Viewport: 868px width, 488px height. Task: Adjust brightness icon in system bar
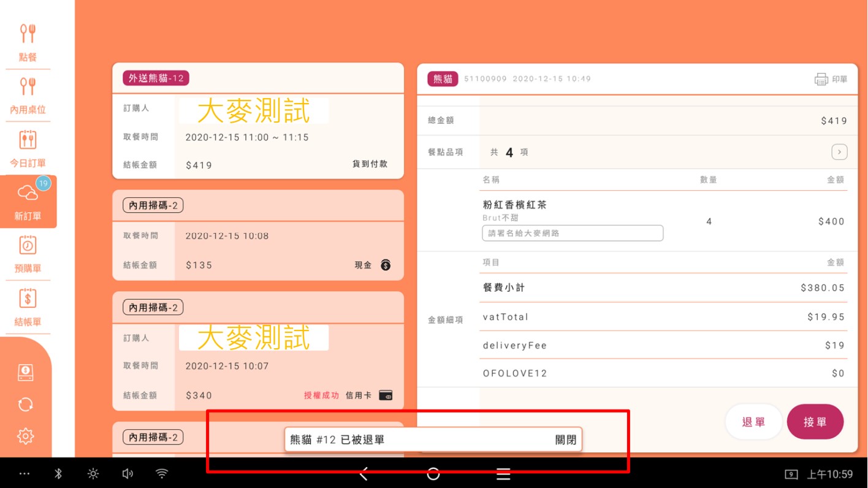pos(93,473)
